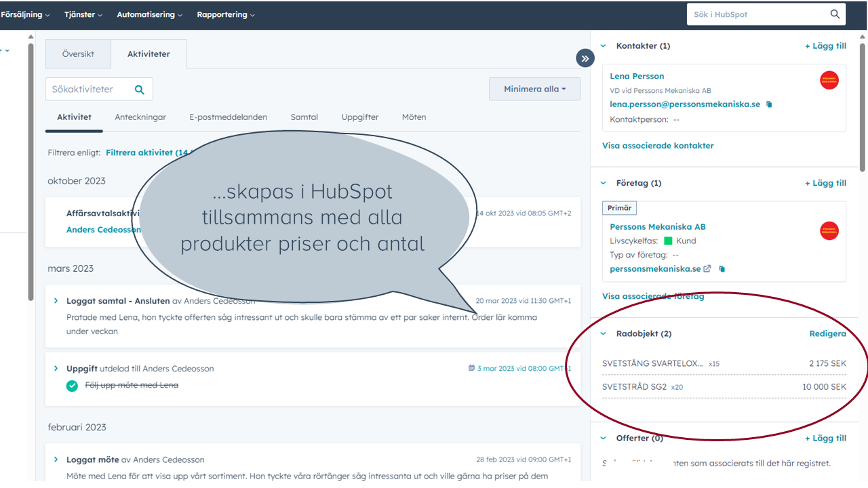The image size is (868, 488).
Task: Click the left panel vertical scrollbar
Action: click(31, 174)
